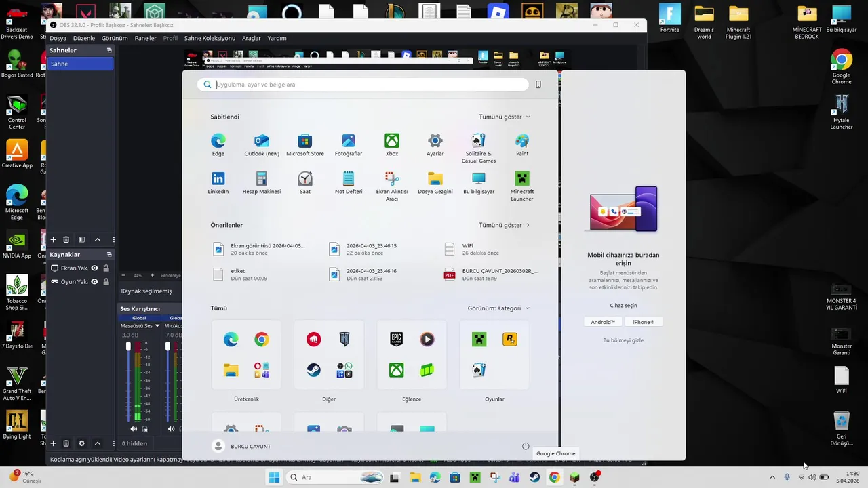Click the Start menu search field
The height and width of the screenshot is (488, 868).
point(363,85)
